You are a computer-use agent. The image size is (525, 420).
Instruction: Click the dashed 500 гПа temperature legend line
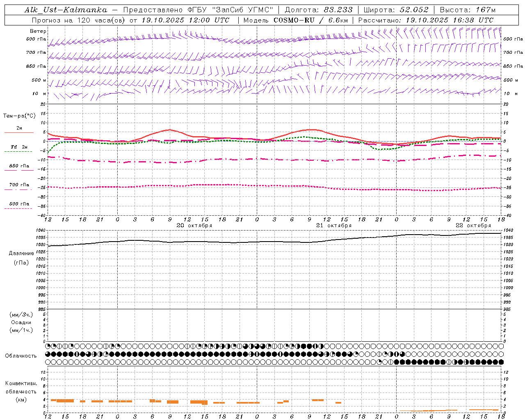(x=18, y=208)
